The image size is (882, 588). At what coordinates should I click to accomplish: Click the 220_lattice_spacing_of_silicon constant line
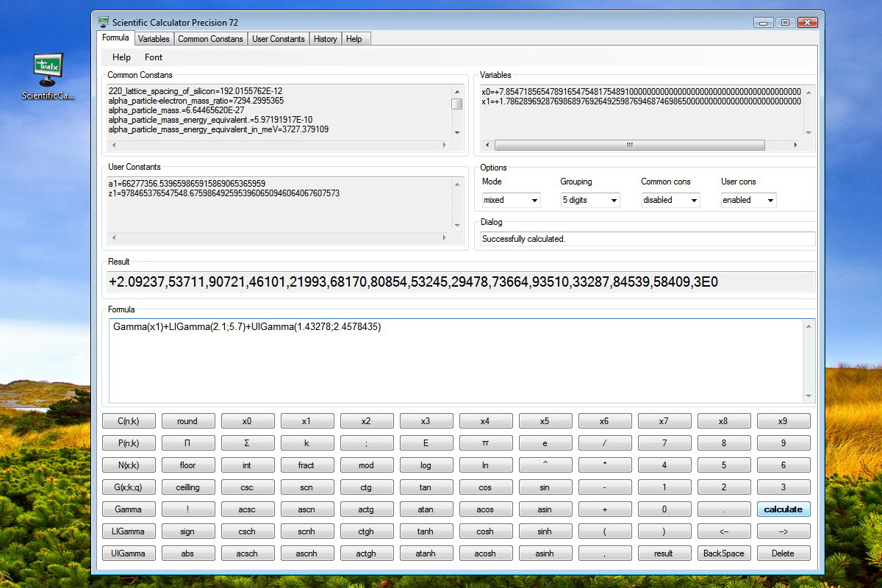tap(194, 90)
